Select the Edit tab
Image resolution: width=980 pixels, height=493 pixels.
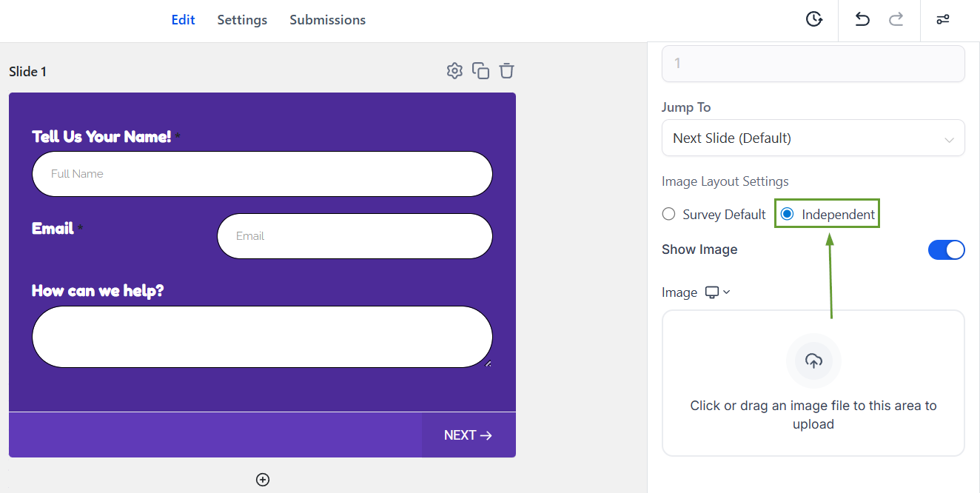pyautogui.click(x=183, y=20)
